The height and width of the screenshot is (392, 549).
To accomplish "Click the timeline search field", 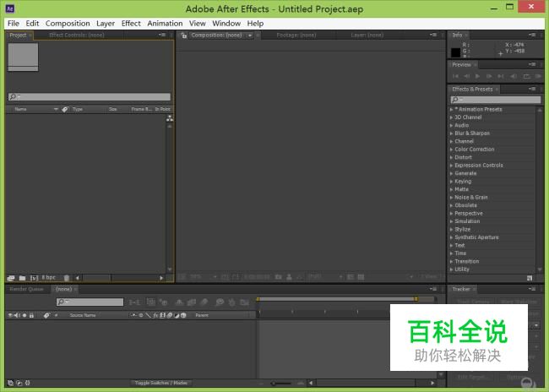I will pos(90,302).
